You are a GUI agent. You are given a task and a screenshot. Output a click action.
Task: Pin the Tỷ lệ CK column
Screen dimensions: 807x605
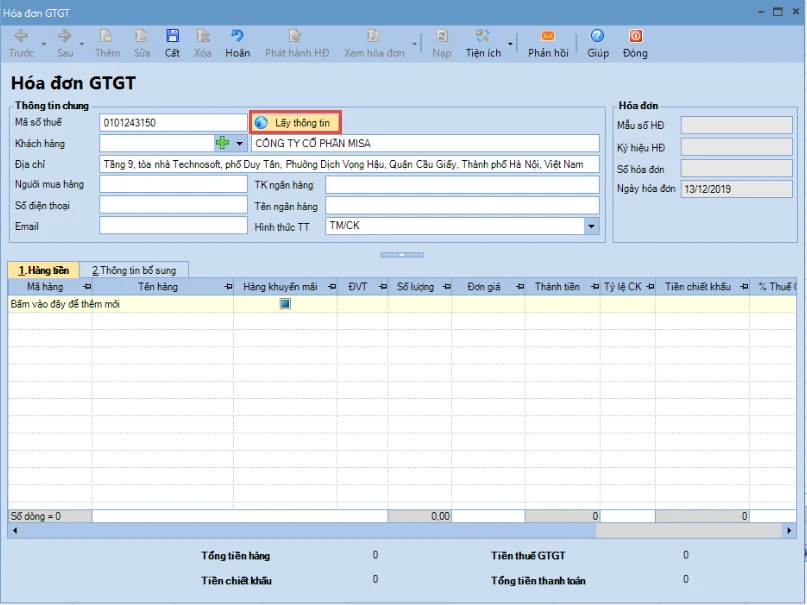(x=650, y=287)
